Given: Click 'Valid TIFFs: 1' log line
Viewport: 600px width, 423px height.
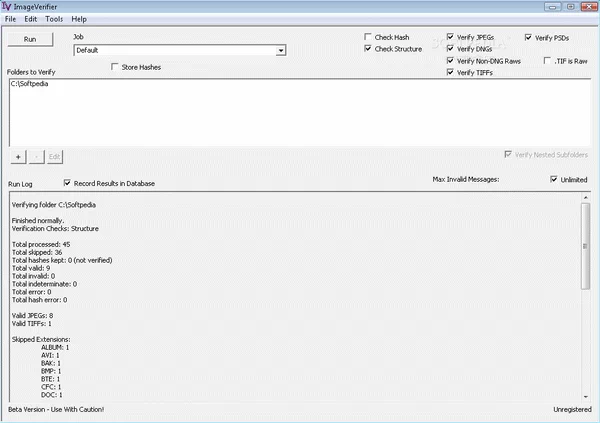Looking at the screenshot, I should click(31, 323).
